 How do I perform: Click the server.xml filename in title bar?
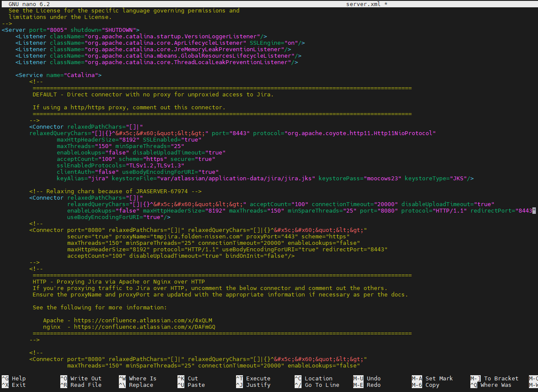[x=363, y=4]
